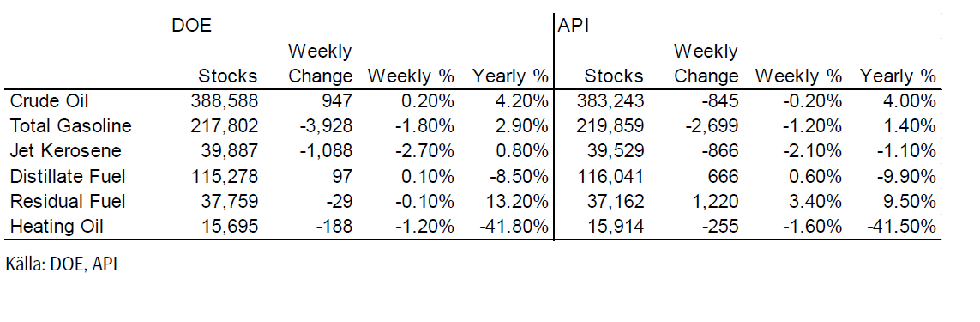This screenshot has width=980, height=322.
Task: Select the Distillate Fuel row label
Action: (68, 176)
